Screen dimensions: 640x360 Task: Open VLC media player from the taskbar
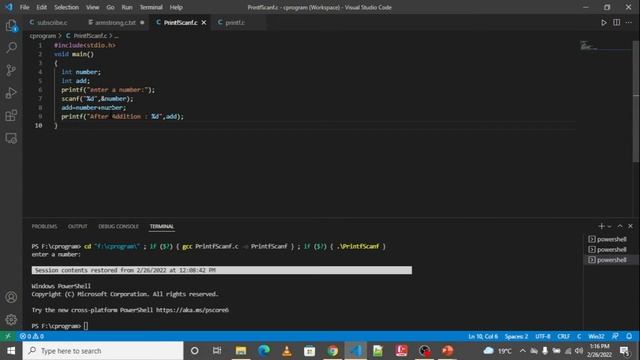click(x=287, y=351)
